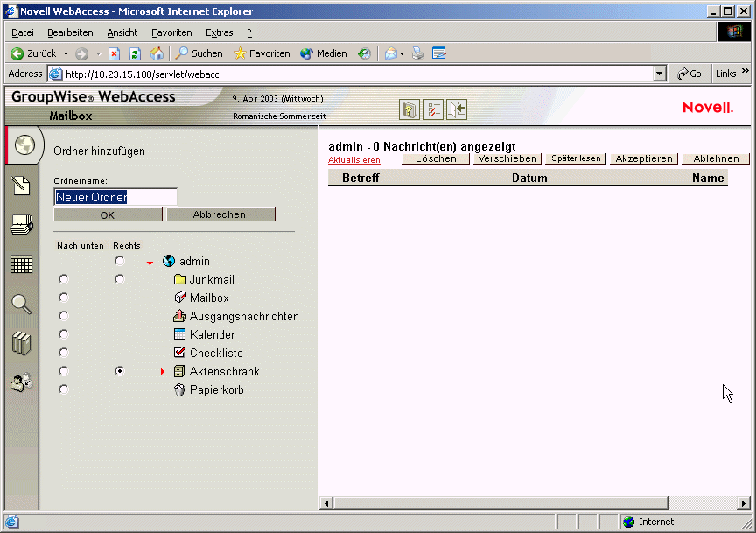This screenshot has height=533, width=756.
Task: Click the browser Stop icon
Action: tap(115, 53)
